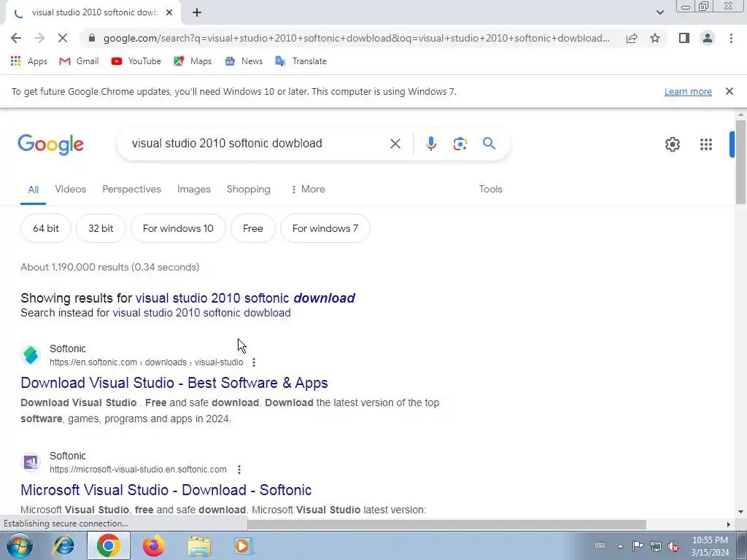
Task: Stop loading the page with the X button
Action: (63, 38)
